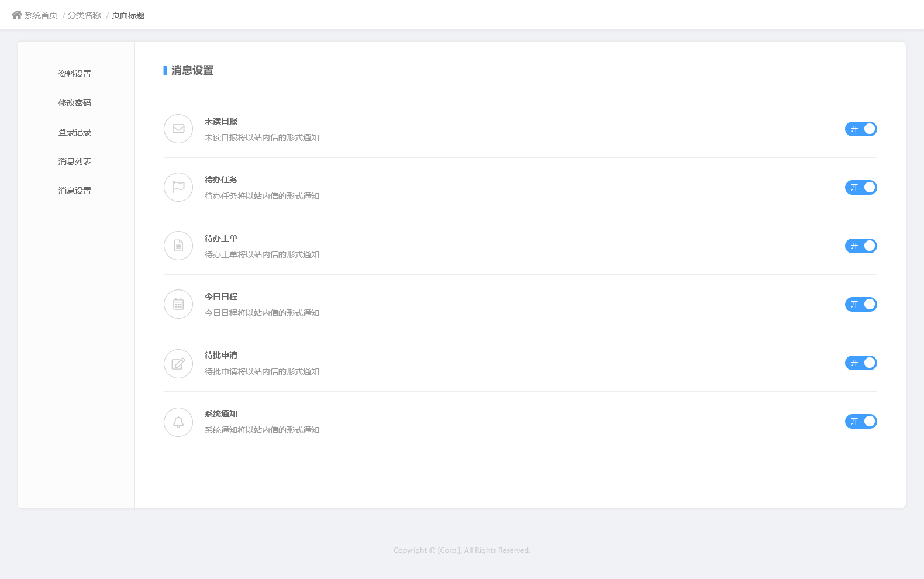Click description 待办任务将以站内信的形式通知
Image resolution: width=924 pixels, height=579 pixels.
(x=262, y=196)
